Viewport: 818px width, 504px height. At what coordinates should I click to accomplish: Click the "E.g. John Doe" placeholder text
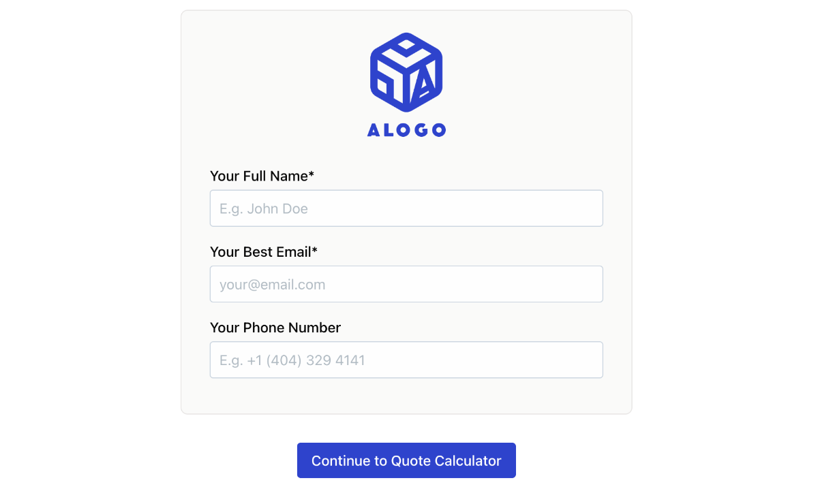[x=264, y=209]
